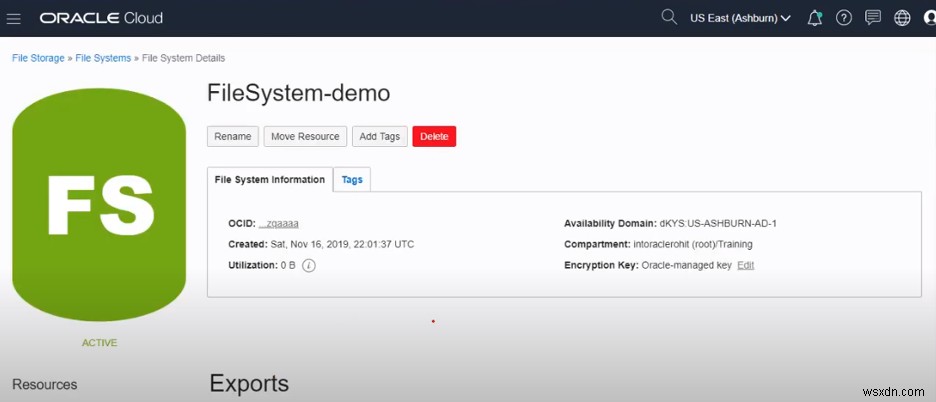Expand the US East (Ashburn) region dropdown
The width and height of the screenshot is (936, 402).
740,19
